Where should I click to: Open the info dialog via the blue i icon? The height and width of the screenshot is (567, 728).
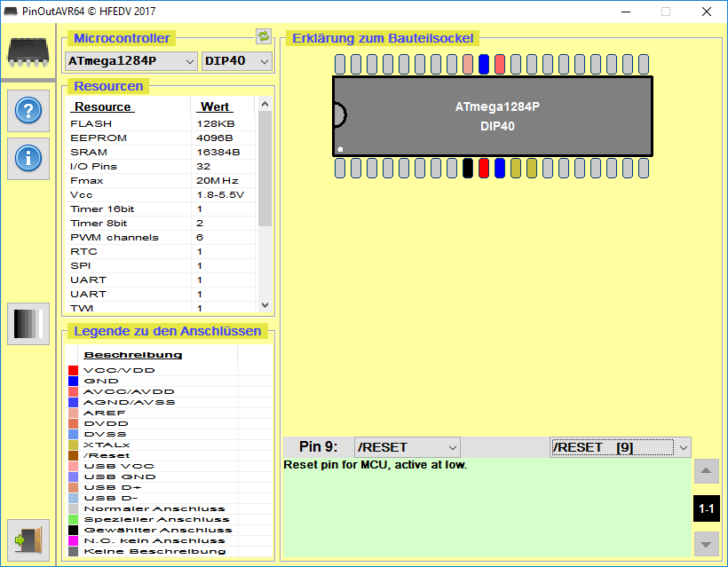click(28, 158)
